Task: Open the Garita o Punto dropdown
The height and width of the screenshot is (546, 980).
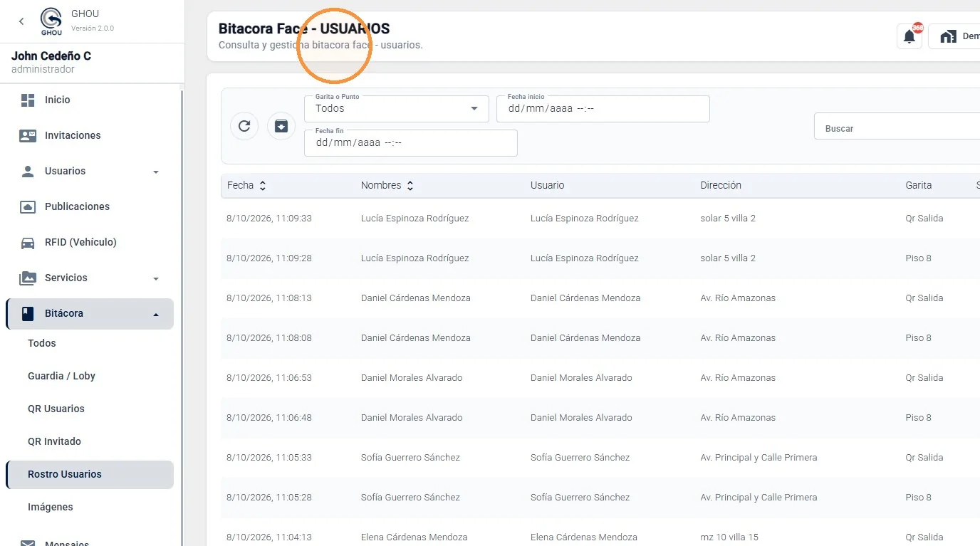Action: pyautogui.click(x=397, y=109)
